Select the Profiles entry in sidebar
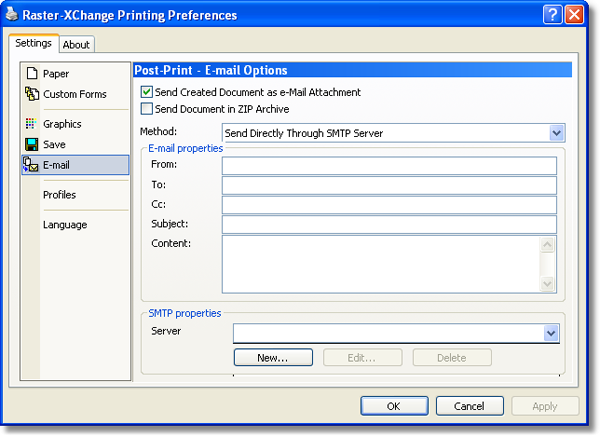600x437 pixels. (x=59, y=195)
